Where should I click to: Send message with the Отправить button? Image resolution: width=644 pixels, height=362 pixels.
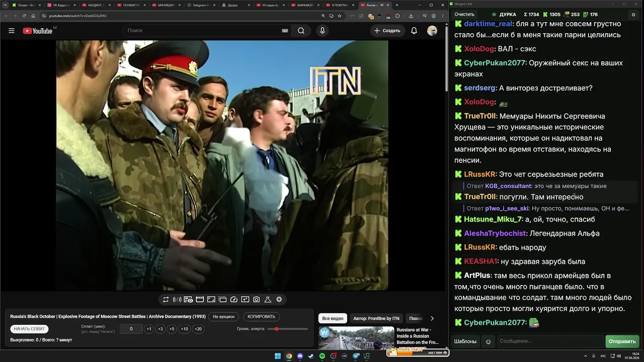(x=622, y=341)
